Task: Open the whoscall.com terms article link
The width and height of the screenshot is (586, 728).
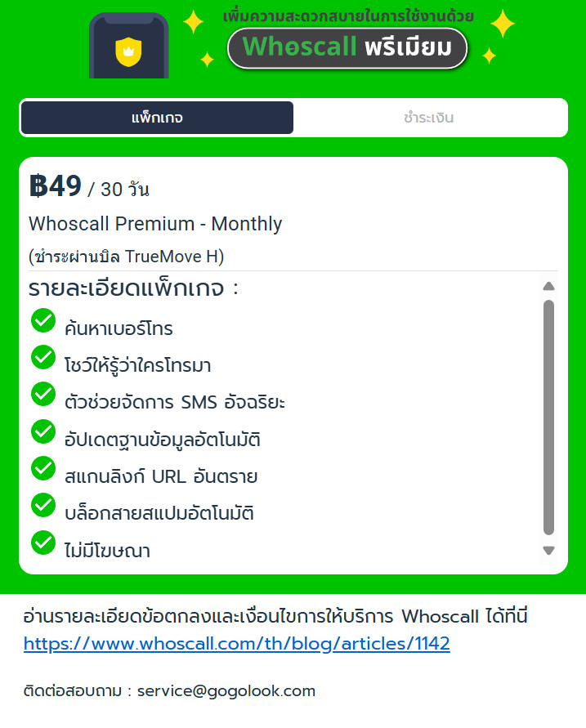Action: click(x=237, y=644)
